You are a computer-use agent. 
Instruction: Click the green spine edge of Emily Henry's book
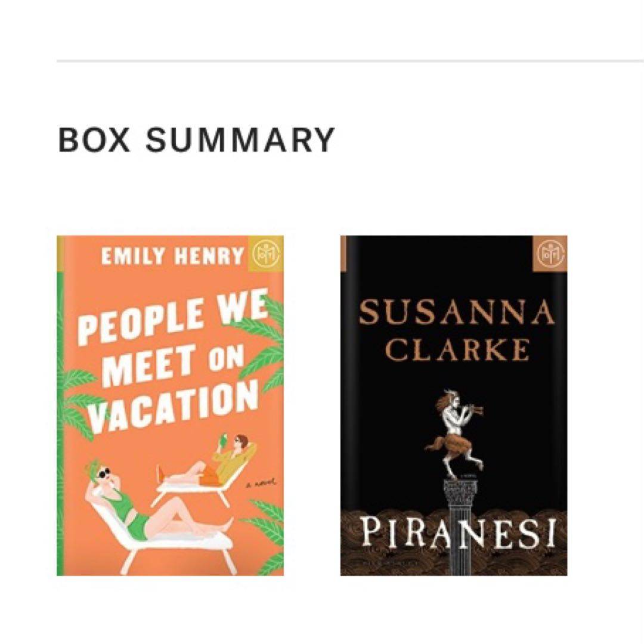coord(60,417)
